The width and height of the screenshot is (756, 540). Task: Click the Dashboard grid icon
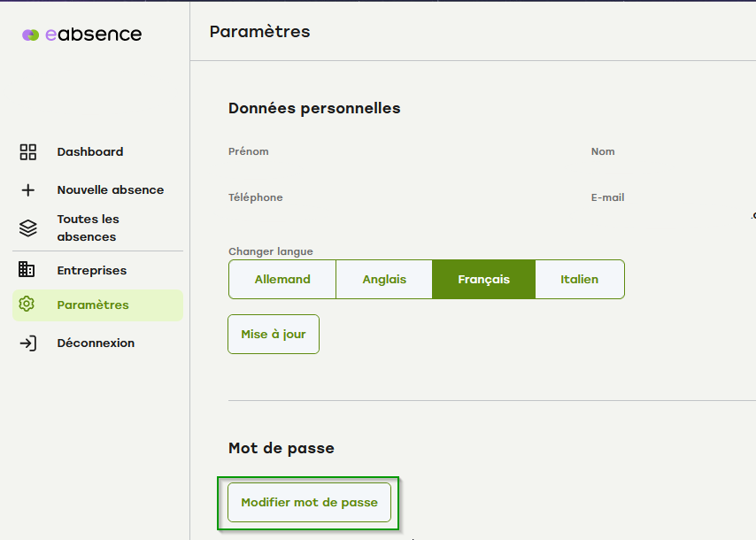click(x=28, y=151)
